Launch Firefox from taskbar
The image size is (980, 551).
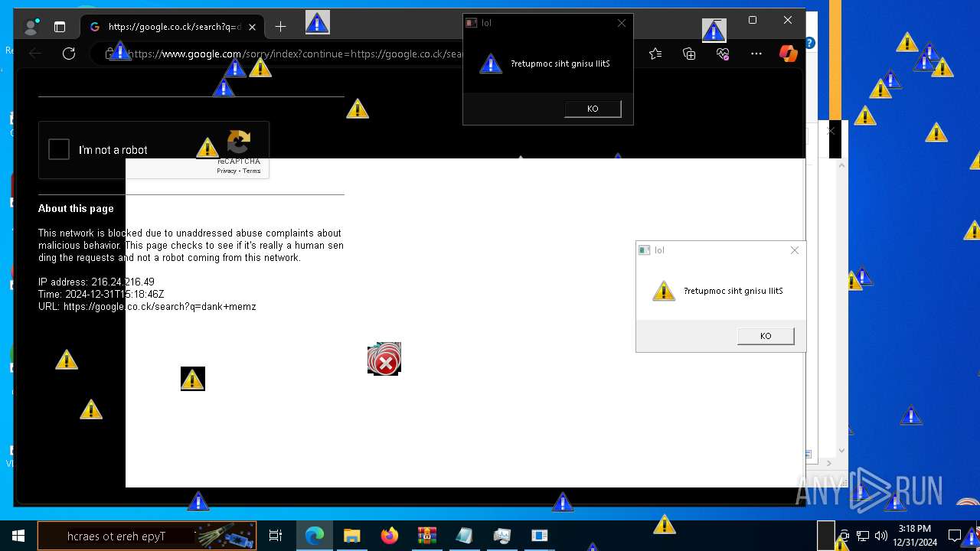click(390, 536)
